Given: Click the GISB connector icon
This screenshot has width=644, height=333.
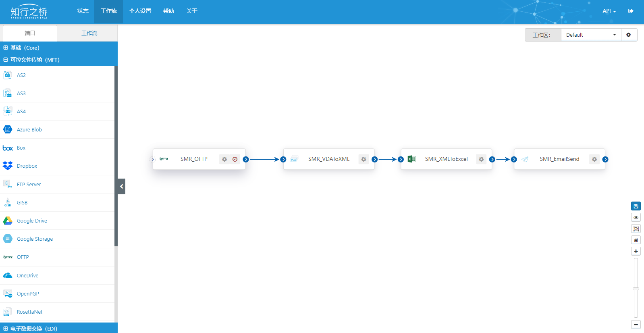Looking at the screenshot, I should (x=8, y=202).
